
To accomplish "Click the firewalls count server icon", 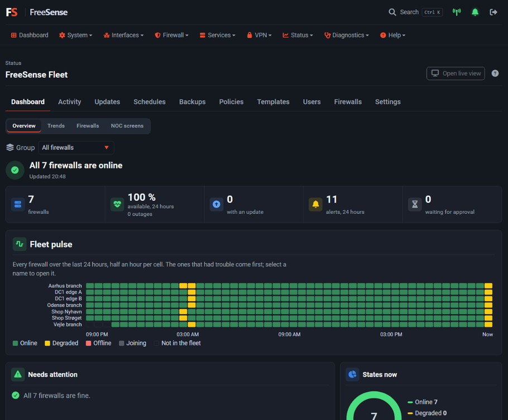I will 18,204.
